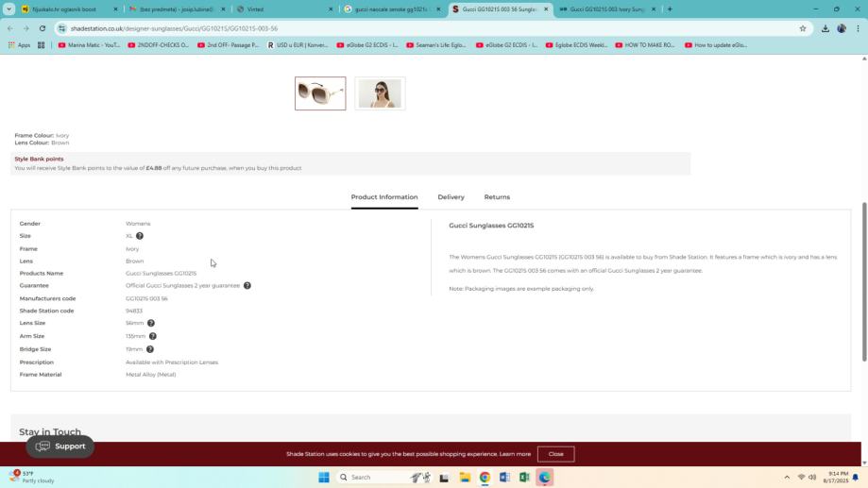The height and width of the screenshot is (488, 868).
Task: Click the 'Style Bank points' label
Action: (x=39, y=159)
